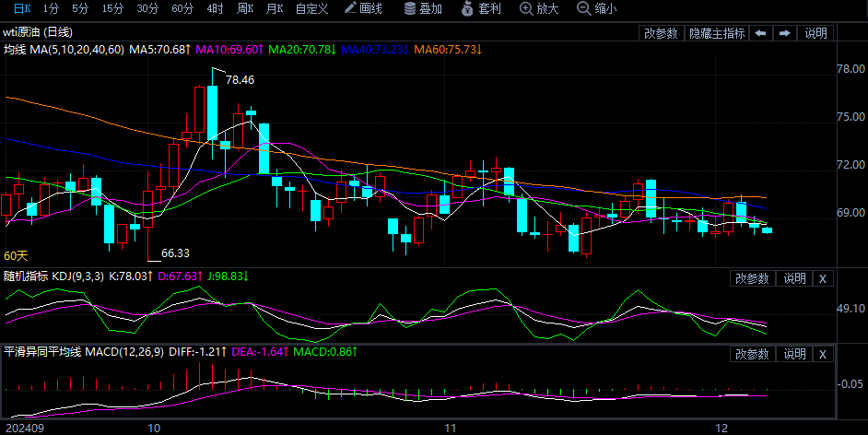Zoom out with the 缩小 magnifier icon

click(583, 8)
